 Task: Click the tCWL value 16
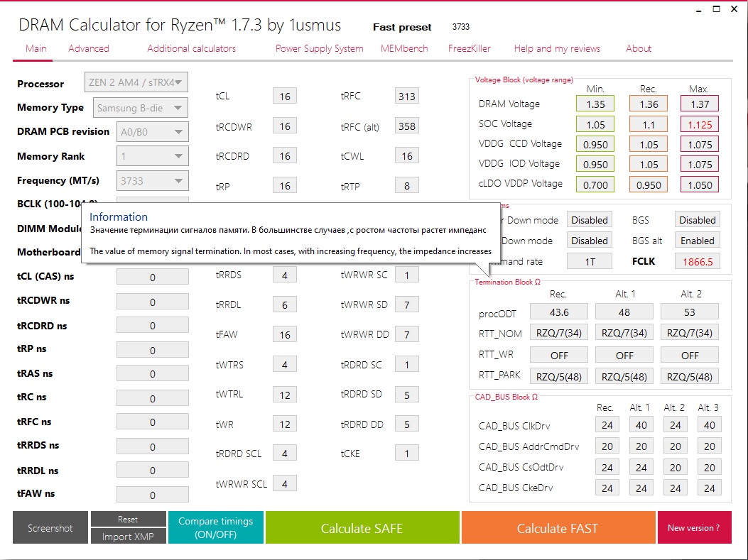point(407,156)
